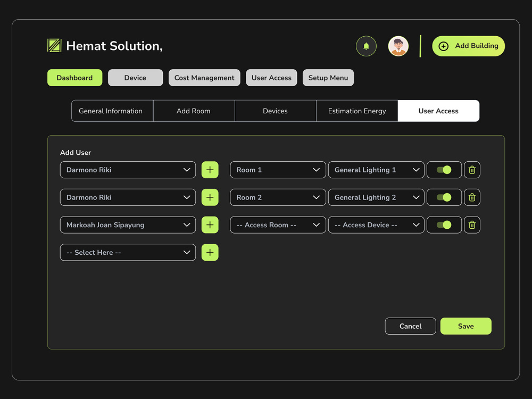Image resolution: width=532 pixels, height=399 pixels.
Task: Switch to Add Room tab
Action: coord(194,111)
